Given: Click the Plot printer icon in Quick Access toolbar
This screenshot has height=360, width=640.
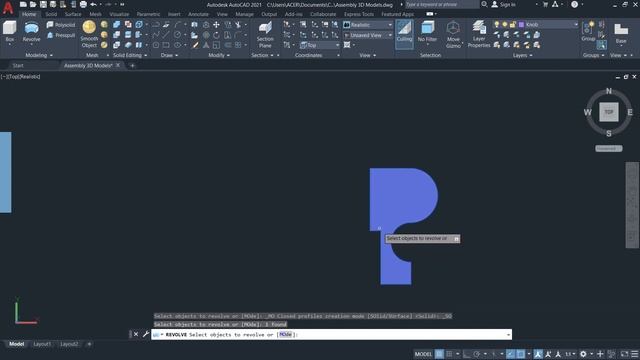Looking at the screenshot, I should 83,4.
